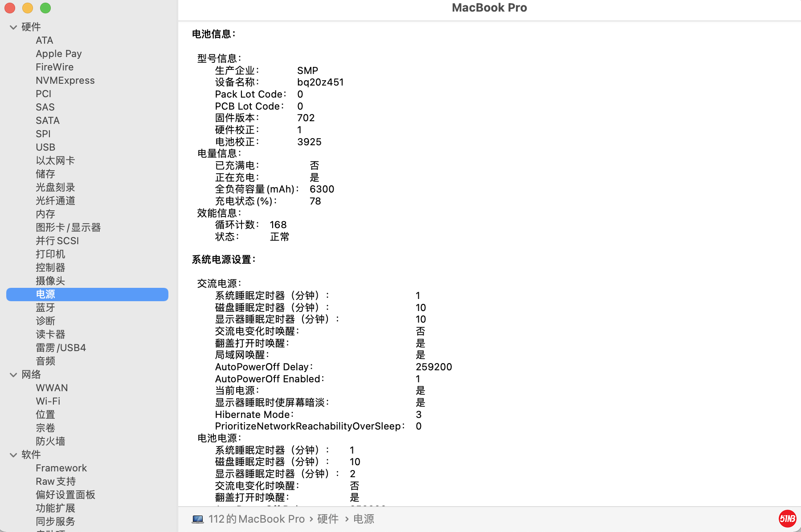Open WWAN under 网络
This screenshot has height=532, width=801.
[x=52, y=388]
